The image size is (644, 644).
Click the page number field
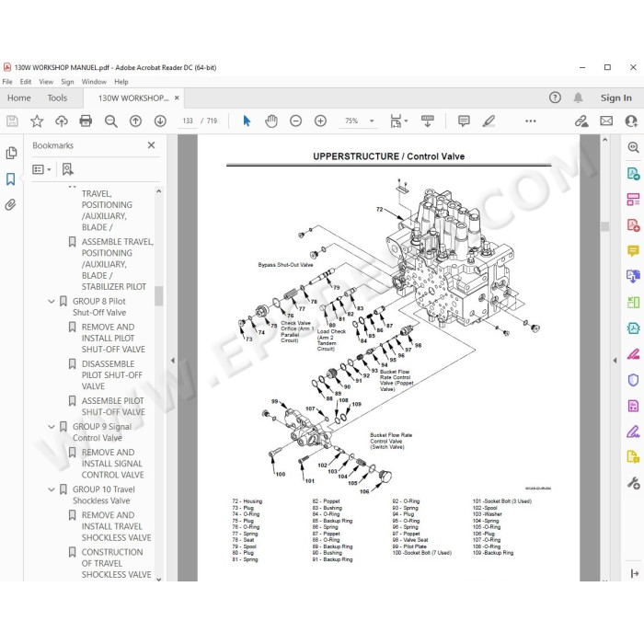(x=188, y=121)
